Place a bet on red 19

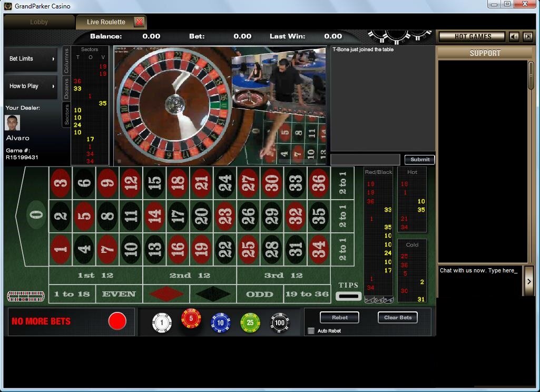pyautogui.click(x=201, y=249)
